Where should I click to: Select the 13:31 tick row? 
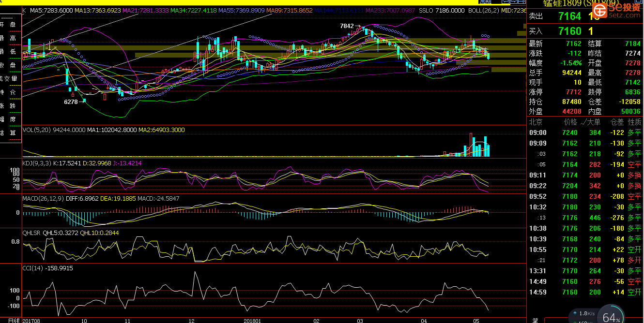(x=585, y=271)
